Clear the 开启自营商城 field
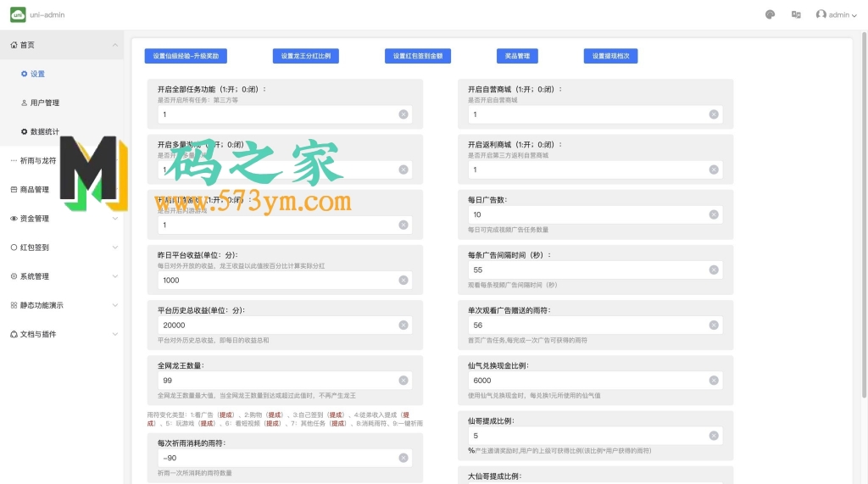The height and width of the screenshot is (484, 868). (x=714, y=114)
